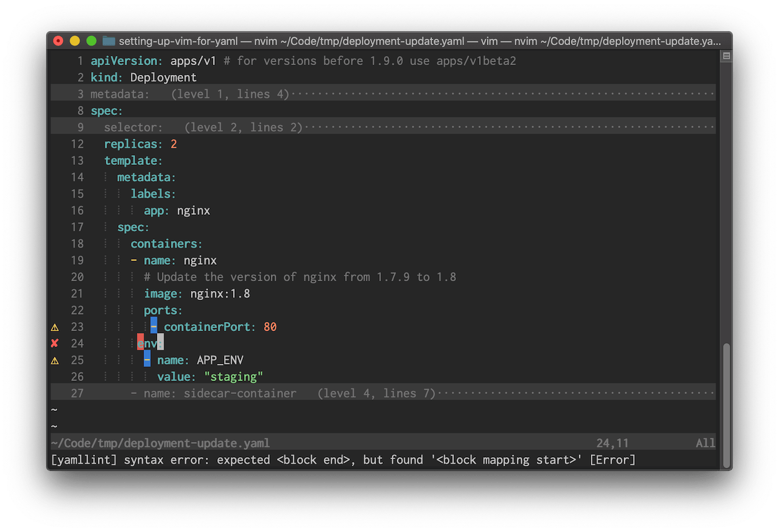The height and width of the screenshot is (532, 779).
Task: Click the red error indicator beside env key
Action: pos(141,343)
